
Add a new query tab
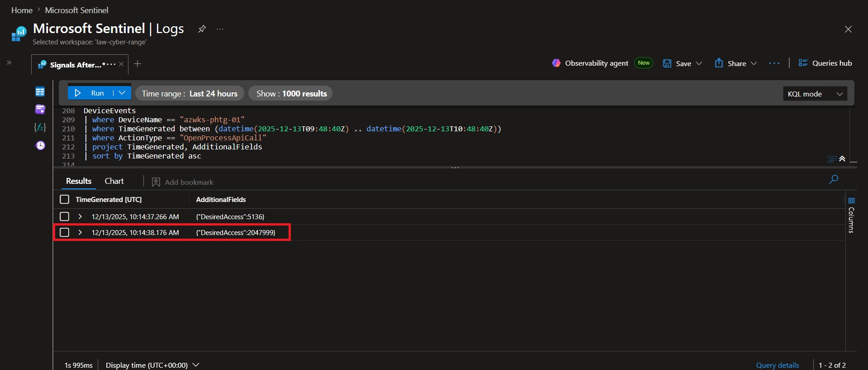(x=138, y=64)
